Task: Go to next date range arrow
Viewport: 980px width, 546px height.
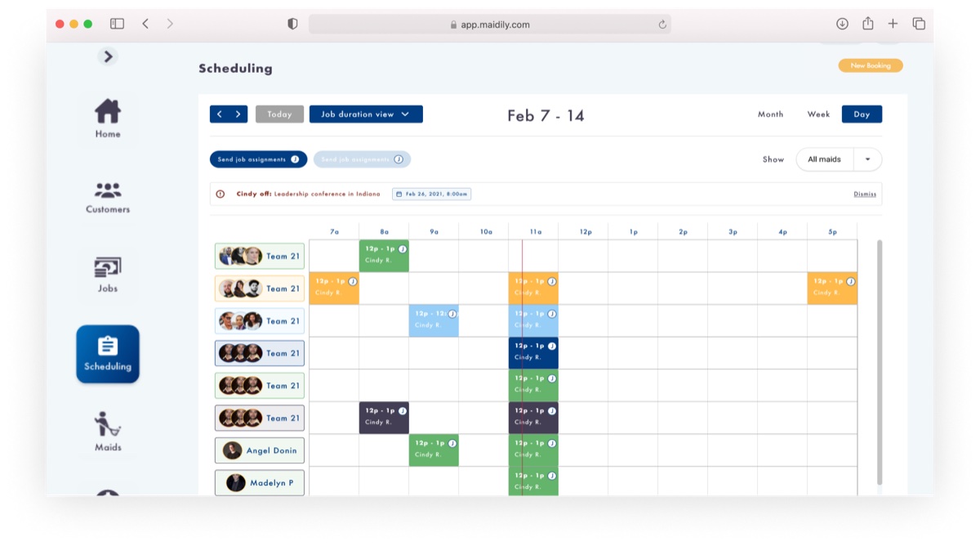Action: point(238,114)
